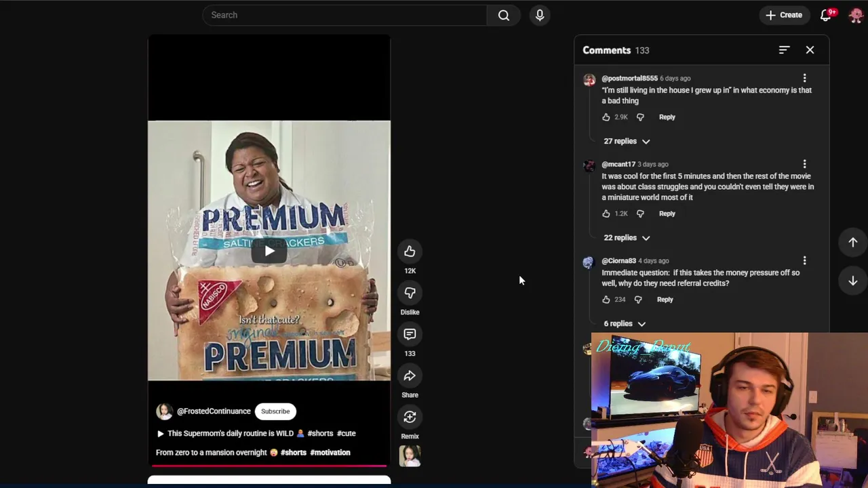
Task: Close the Comments panel
Action: pos(810,50)
